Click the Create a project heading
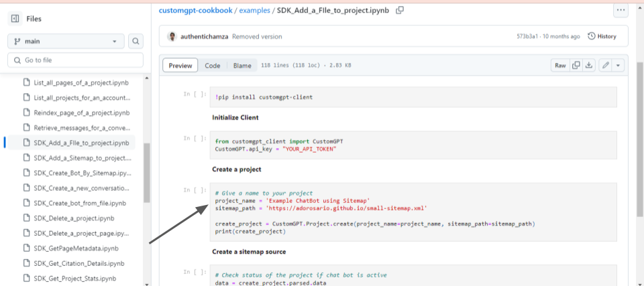This screenshot has width=644, height=286. click(237, 169)
